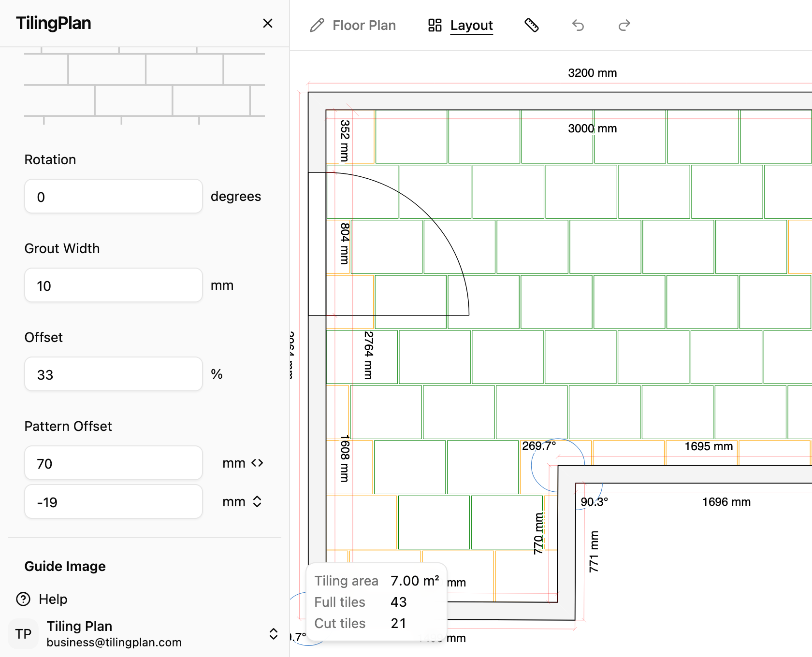812x657 pixels.
Task: Select the 1695 mm dimension label
Action: coord(709,446)
